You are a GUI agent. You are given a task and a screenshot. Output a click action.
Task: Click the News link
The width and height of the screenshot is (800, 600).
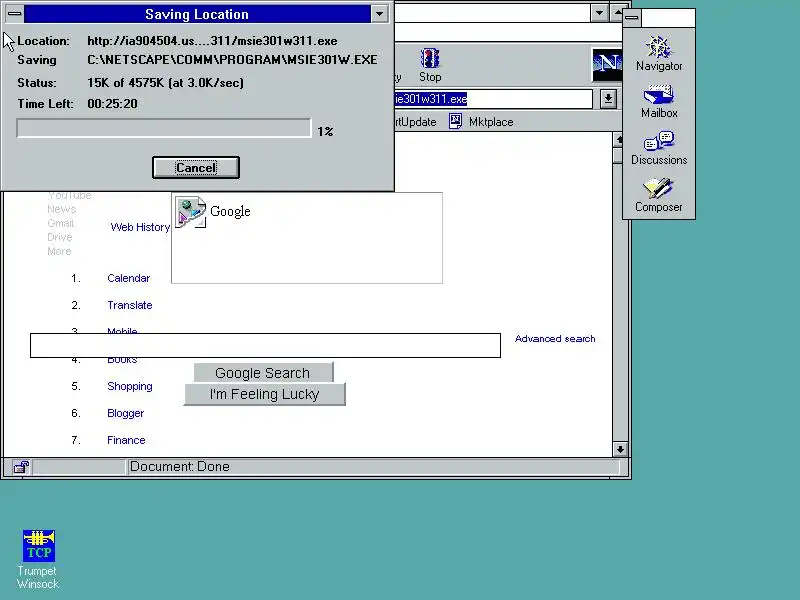point(62,209)
